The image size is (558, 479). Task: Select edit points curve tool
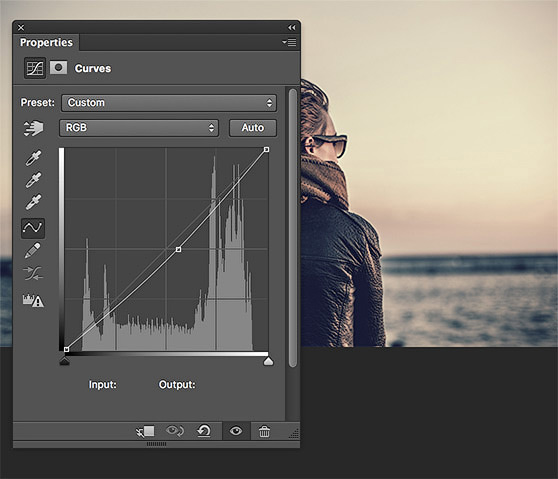[33, 228]
